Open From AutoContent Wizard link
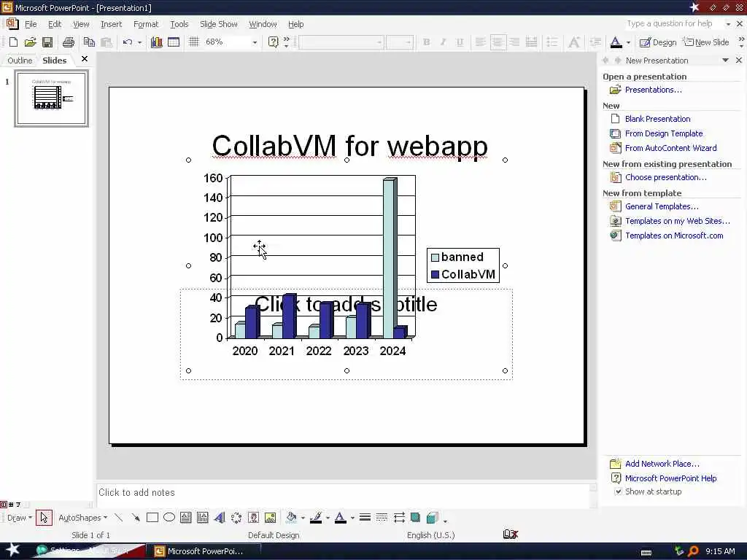747x560 pixels. (671, 148)
